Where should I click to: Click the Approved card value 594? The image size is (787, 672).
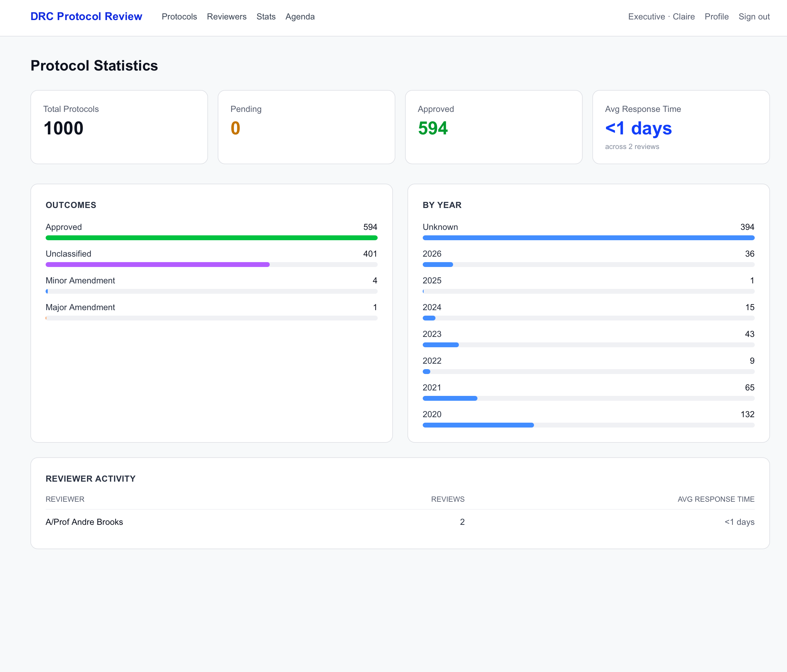(x=433, y=128)
